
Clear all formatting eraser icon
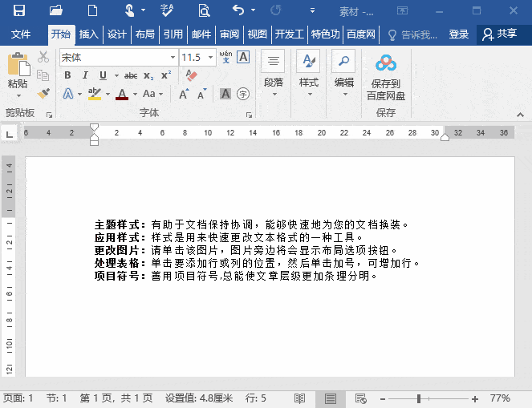click(x=191, y=75)
